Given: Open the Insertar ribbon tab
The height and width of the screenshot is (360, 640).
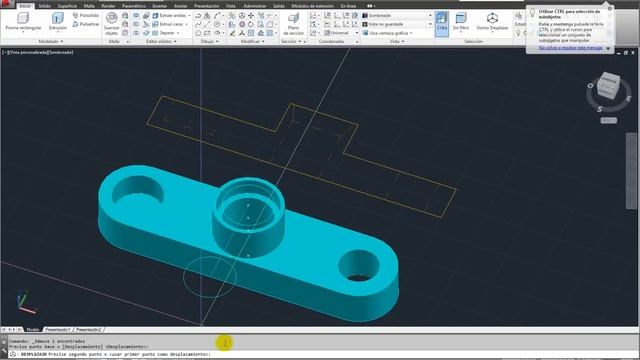Looking at the screenshot, I should pos(160,6).
